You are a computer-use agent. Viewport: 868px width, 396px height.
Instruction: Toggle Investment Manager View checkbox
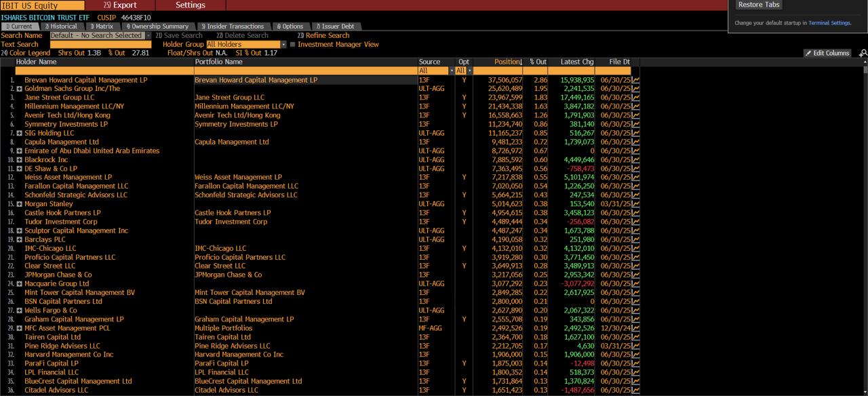click(292, 44)
